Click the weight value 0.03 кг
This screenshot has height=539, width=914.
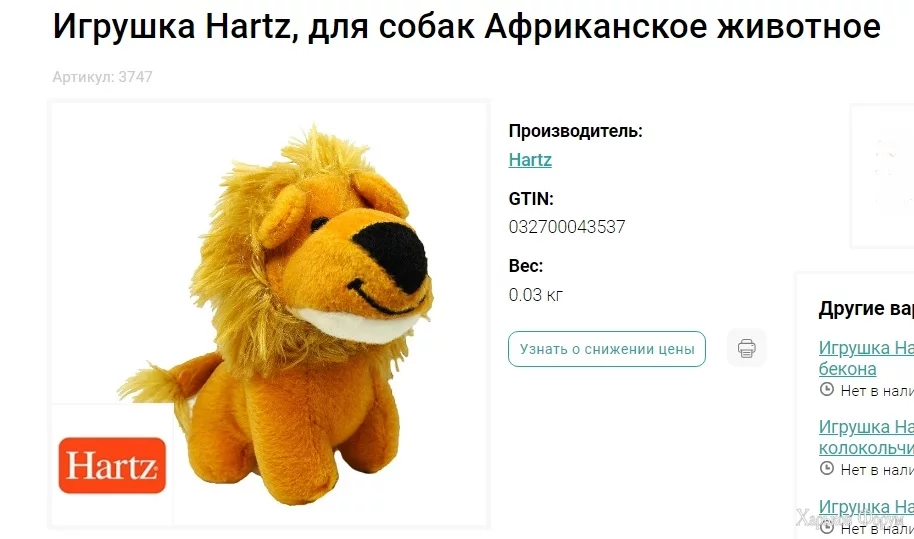click(x=536, y=295)
